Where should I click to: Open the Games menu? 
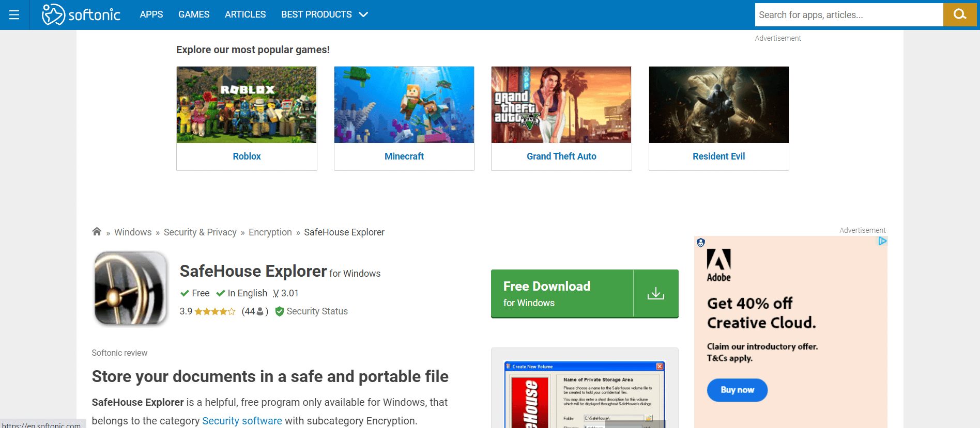(194, 14)
